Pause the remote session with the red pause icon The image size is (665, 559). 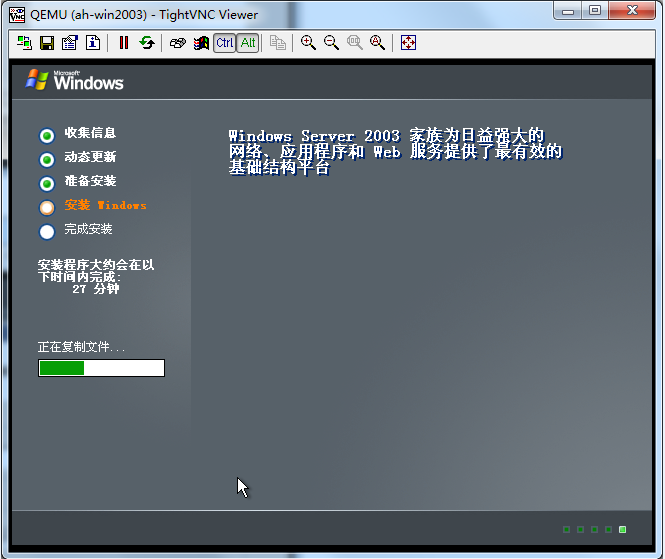[124, 43]
